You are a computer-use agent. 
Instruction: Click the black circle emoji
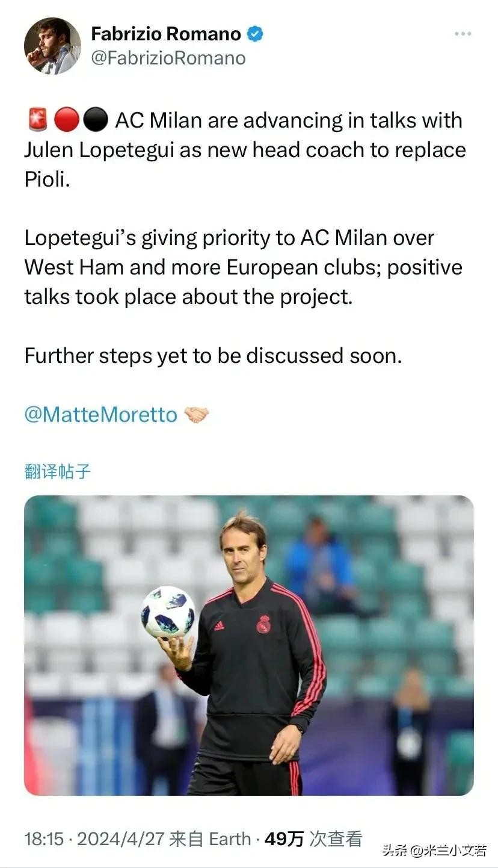(x=94, y=120)
